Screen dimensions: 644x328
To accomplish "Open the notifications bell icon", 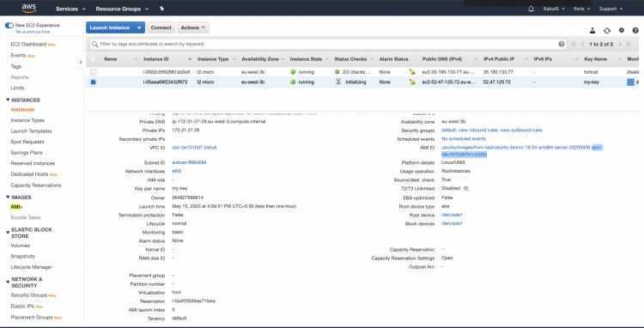I will tap(531, 9).
